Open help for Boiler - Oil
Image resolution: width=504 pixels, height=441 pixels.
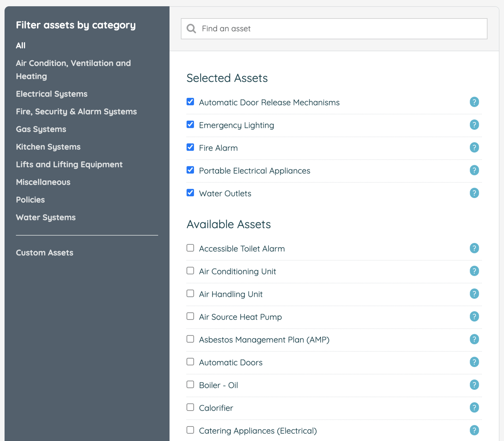click(x=474, y=385)
